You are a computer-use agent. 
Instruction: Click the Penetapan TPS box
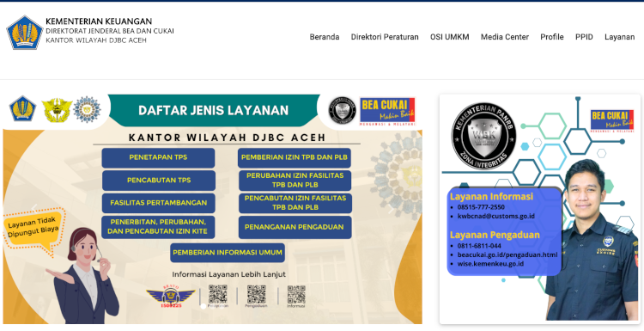point(158,158)
